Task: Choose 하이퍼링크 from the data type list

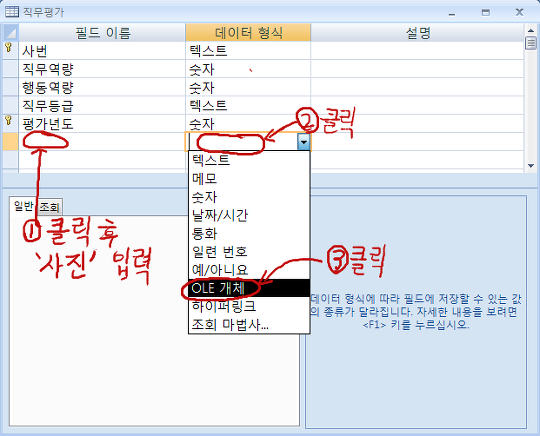Action: tap(249, 306)
